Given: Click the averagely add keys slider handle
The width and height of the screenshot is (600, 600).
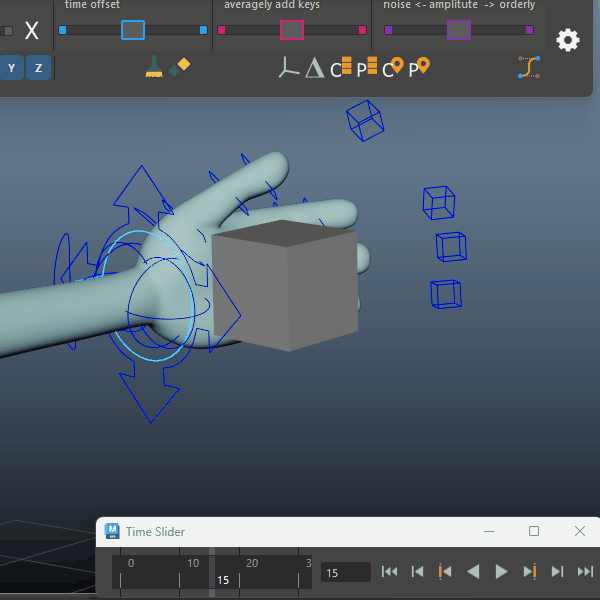Looking at the screenshot, I should 291,30.
